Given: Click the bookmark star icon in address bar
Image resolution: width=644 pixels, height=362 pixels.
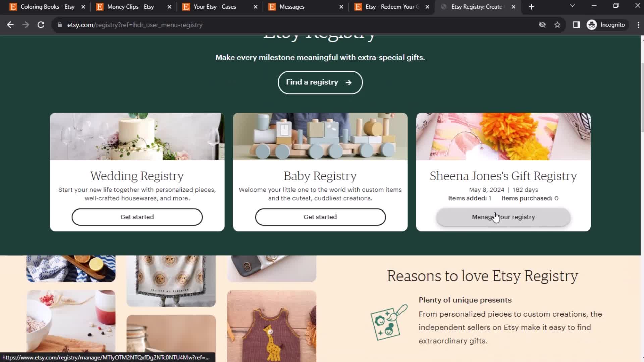Looking at the screenshot, I should 558,25.
